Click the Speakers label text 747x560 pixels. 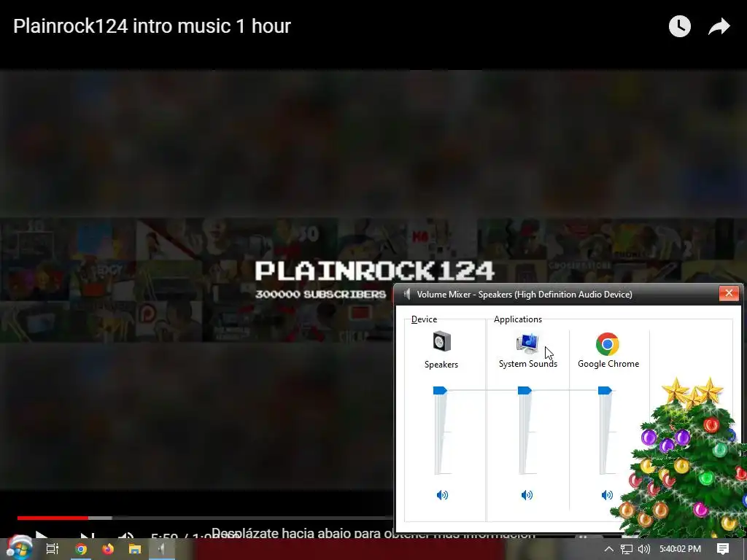pyautogui.click(x=441, y=365)
